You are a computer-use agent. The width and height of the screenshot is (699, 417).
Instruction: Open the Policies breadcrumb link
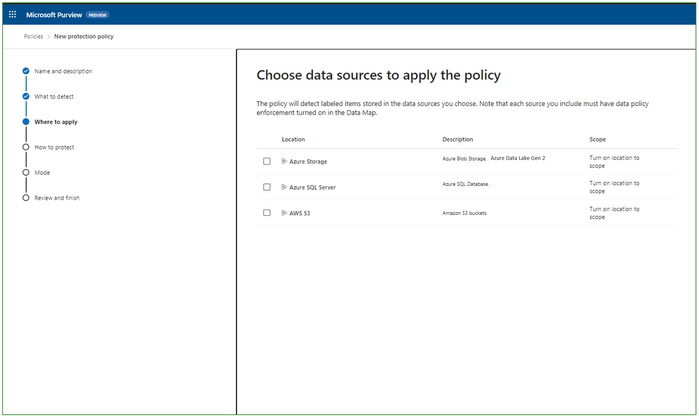[33, 36]
